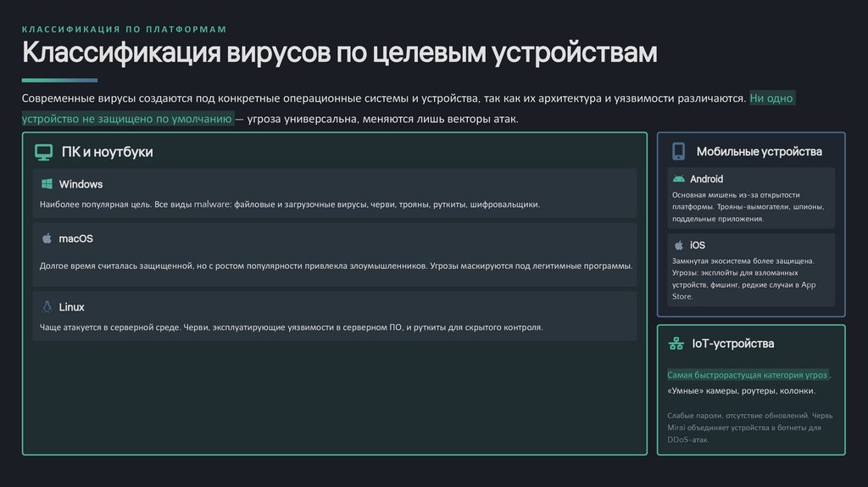The width and height of the screenshot is (868, 487).
Task: Select the heading ПК и ноутбуки
Action: coord(107,152)
